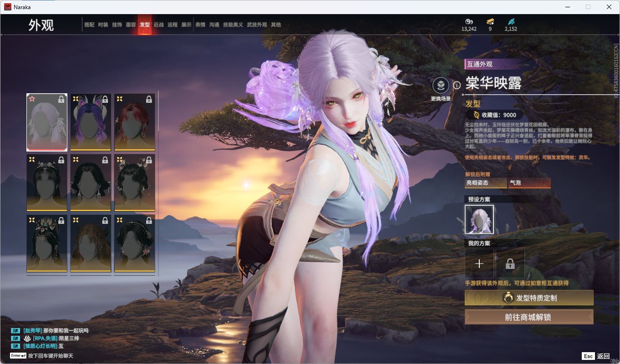Select the 表情 tab
This screenshot has height=364, width=620.
point(200,25)
